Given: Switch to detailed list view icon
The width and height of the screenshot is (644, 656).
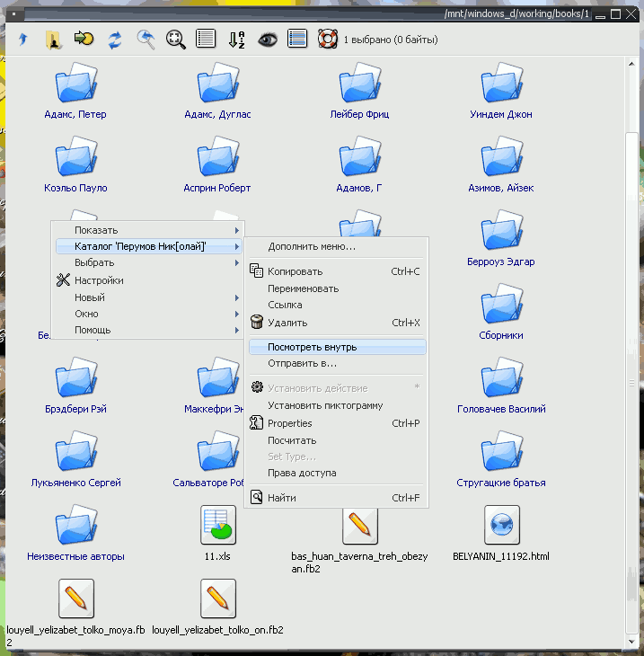Looking at the screenshot, I should (297, 39).
